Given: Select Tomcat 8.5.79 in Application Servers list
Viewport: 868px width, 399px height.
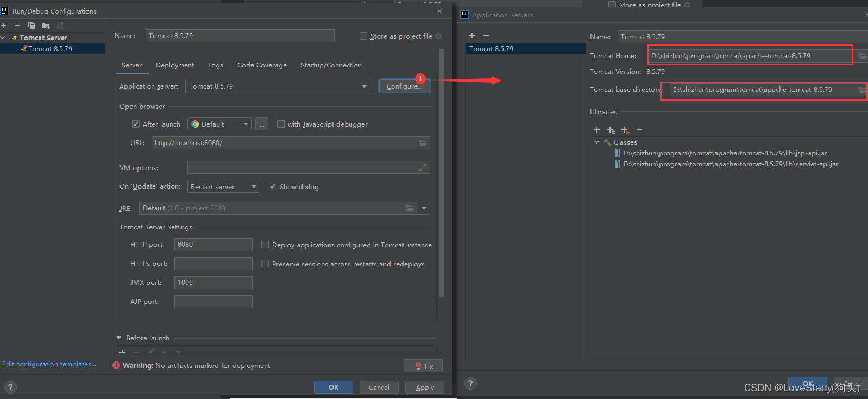Looking at the screenshot, I should tap(525, 49).
